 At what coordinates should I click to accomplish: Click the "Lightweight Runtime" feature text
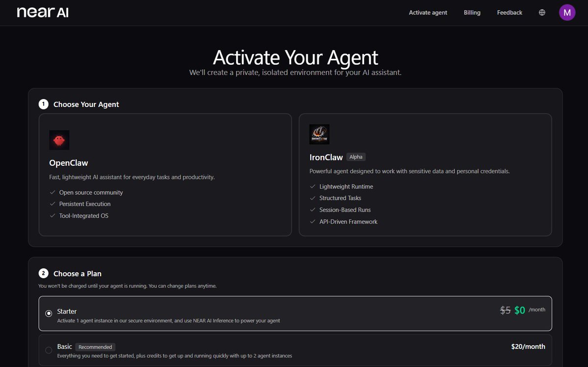(x=346, y=186)
